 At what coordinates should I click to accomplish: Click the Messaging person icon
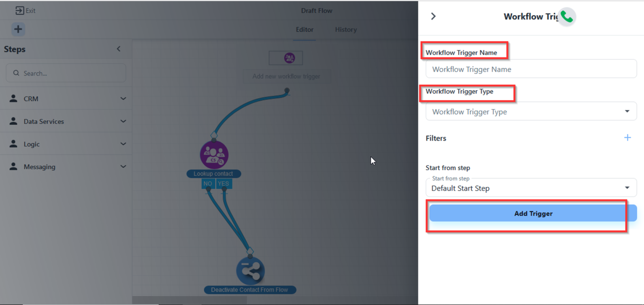click(x=13, y=167)
